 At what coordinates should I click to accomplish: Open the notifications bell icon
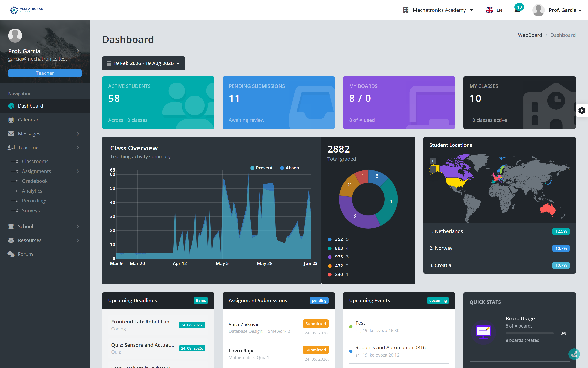coord(517,10)
